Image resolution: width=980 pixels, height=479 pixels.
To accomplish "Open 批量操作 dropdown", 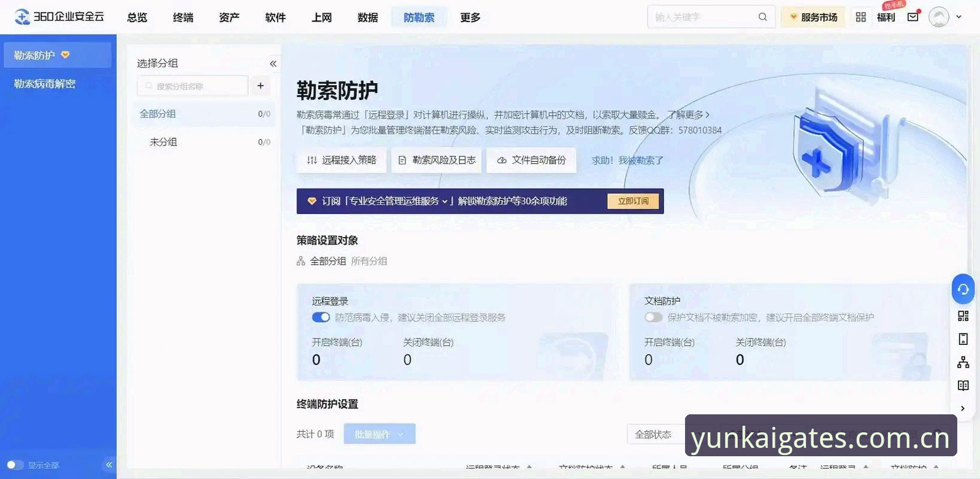I will tap(379, 434).
